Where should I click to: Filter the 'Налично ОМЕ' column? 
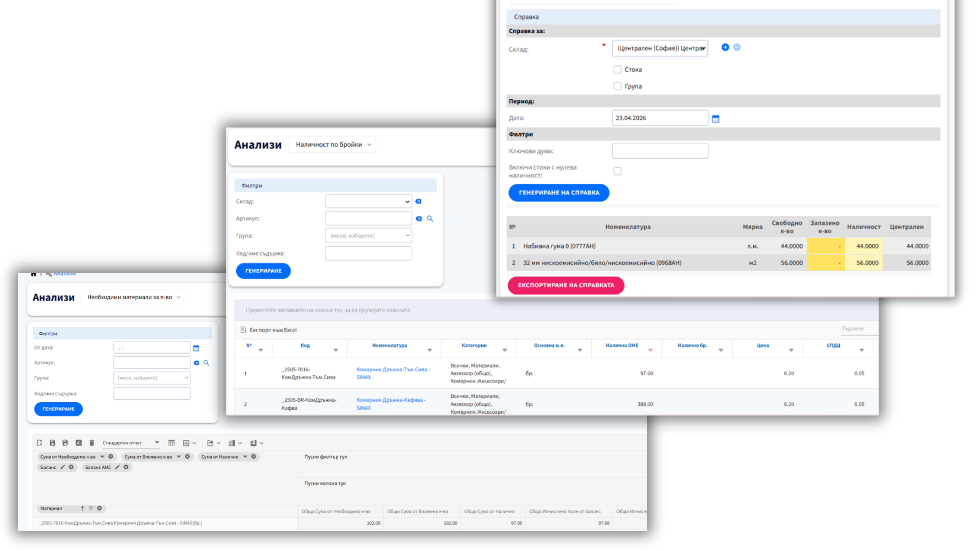click(650, 350)
